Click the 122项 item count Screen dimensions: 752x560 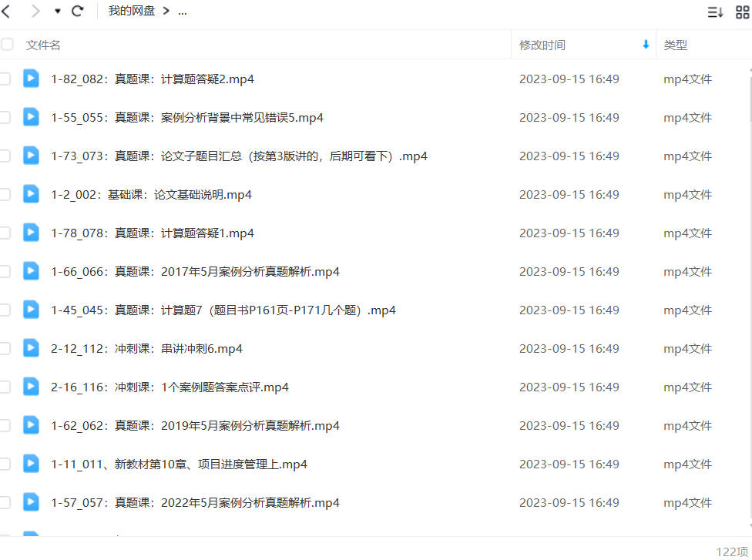[x=732, y=552]
